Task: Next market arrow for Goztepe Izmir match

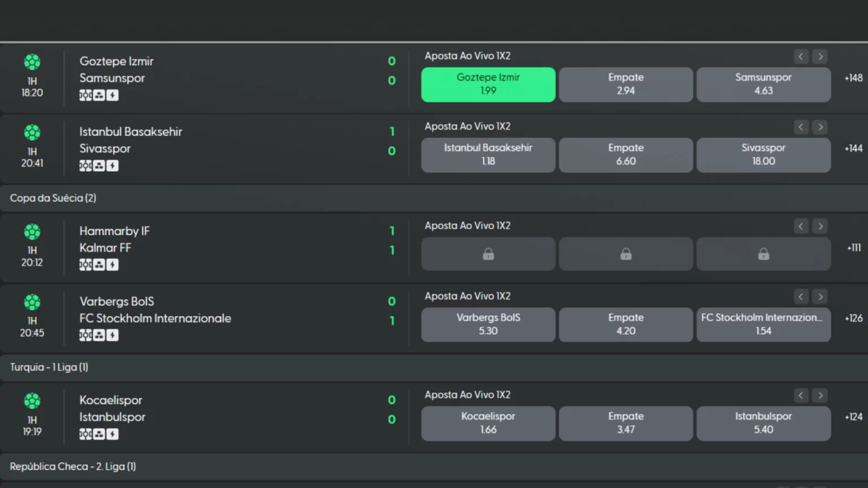Action: point(820,56)
